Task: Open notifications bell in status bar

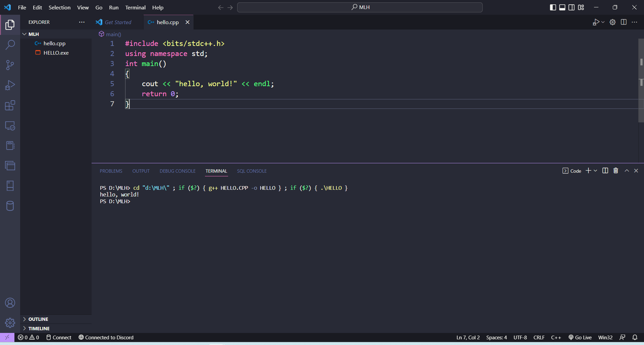Action: pyautogui.click(x=635, y=337)
